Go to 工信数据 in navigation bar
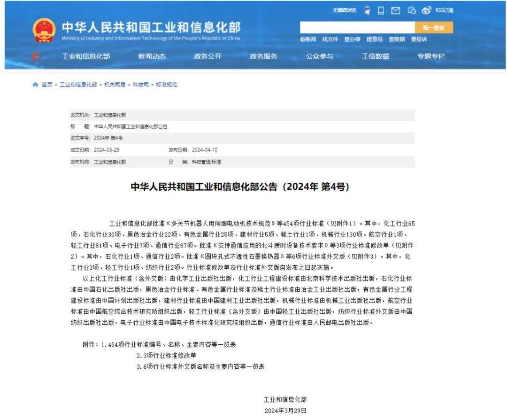 [375, 56]
